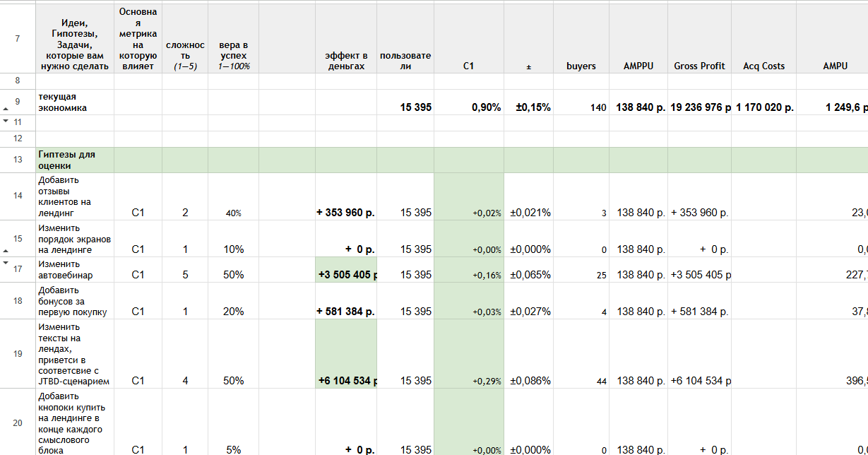This screenshot has width=868, height=455.
Task: Select complexity '5' cell for Изменить автовебинар
Action: click(185, 270)
